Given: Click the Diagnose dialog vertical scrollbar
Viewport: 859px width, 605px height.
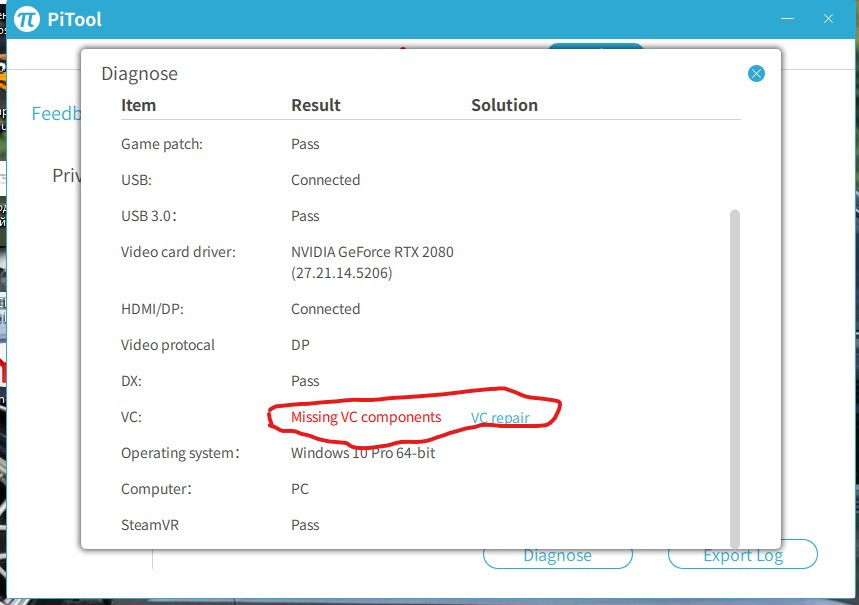Looking at the screenshot, I should coord(735,378).
